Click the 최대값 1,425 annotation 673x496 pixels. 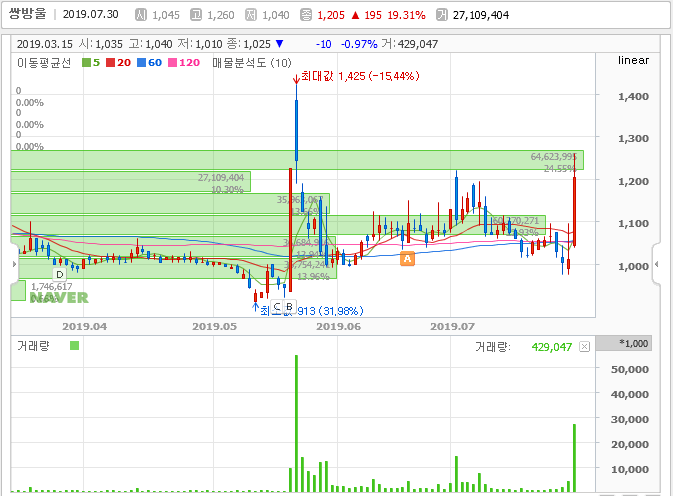click(360, 76)
